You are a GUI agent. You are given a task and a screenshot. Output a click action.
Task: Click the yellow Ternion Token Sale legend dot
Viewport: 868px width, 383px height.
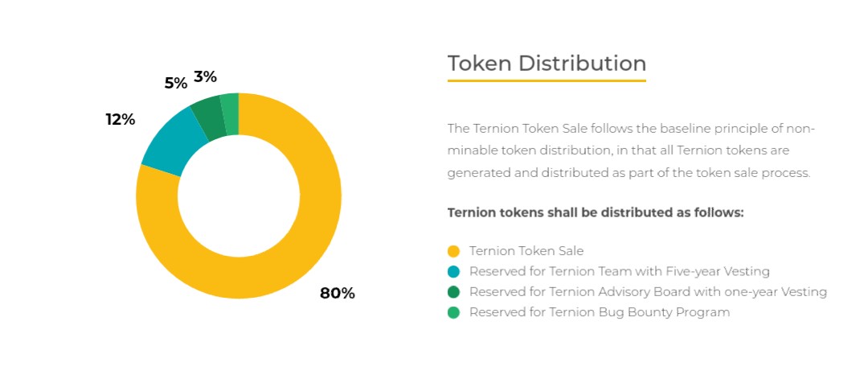point(453,251)
